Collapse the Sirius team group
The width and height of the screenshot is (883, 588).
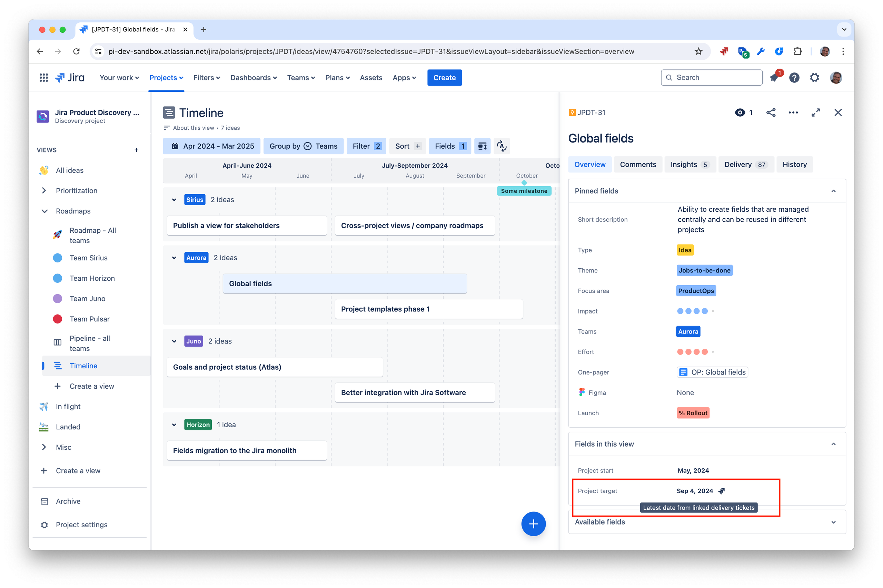pyautogui.click(x=174, y=200)
